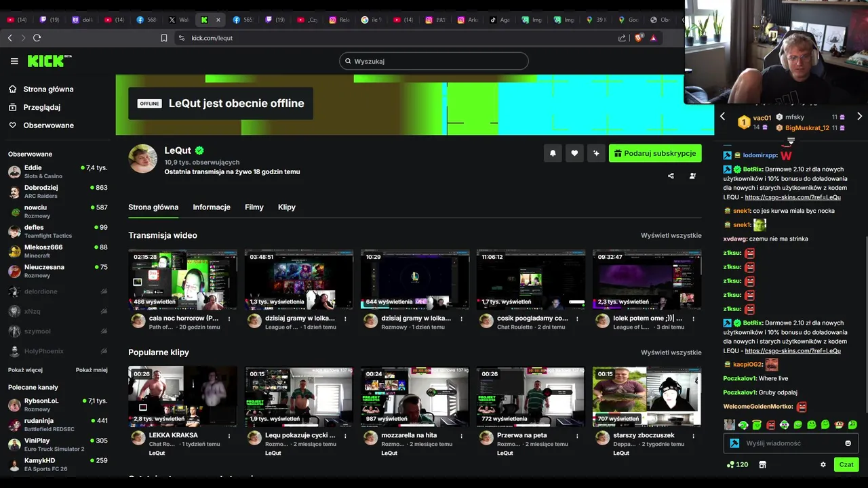The image size is (868, 488).
Task: Switch to the Filmy tab
Action: click(254, 207)
